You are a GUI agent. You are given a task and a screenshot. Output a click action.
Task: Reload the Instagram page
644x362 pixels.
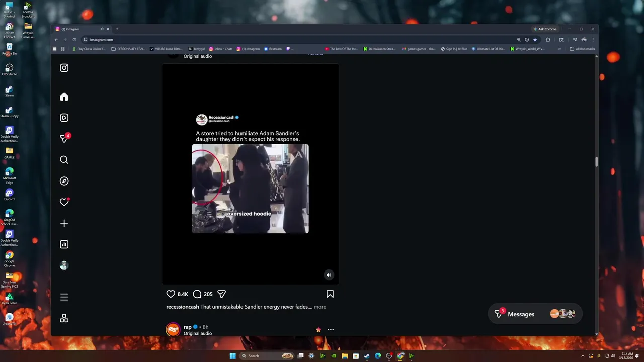coord(74,40)
